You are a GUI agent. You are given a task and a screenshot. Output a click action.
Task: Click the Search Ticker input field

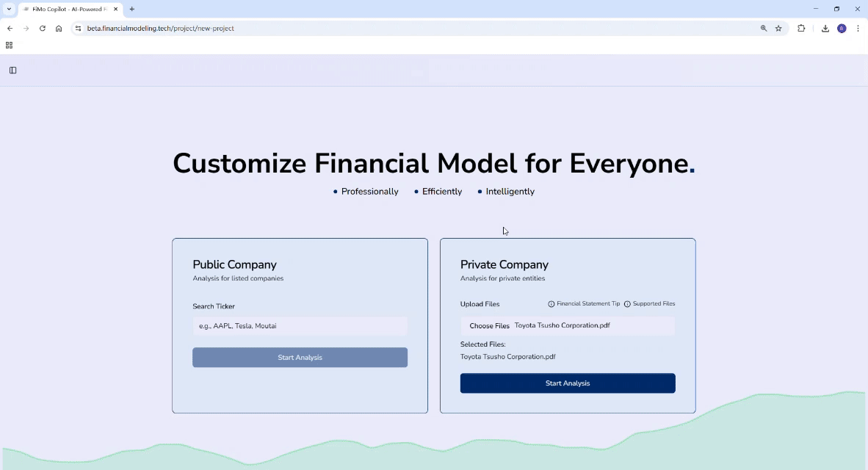(300, 325)
